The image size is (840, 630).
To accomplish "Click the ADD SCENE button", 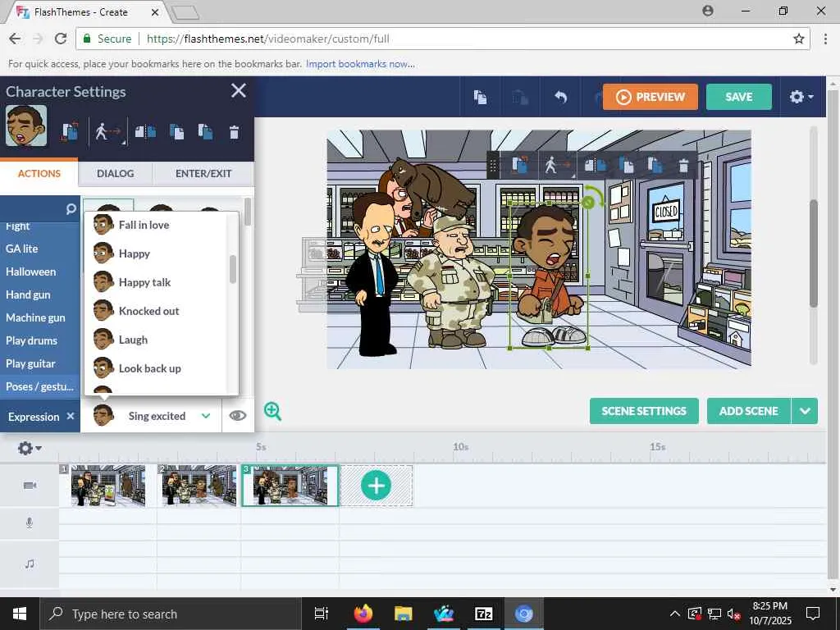I will [x=748, y=411].
